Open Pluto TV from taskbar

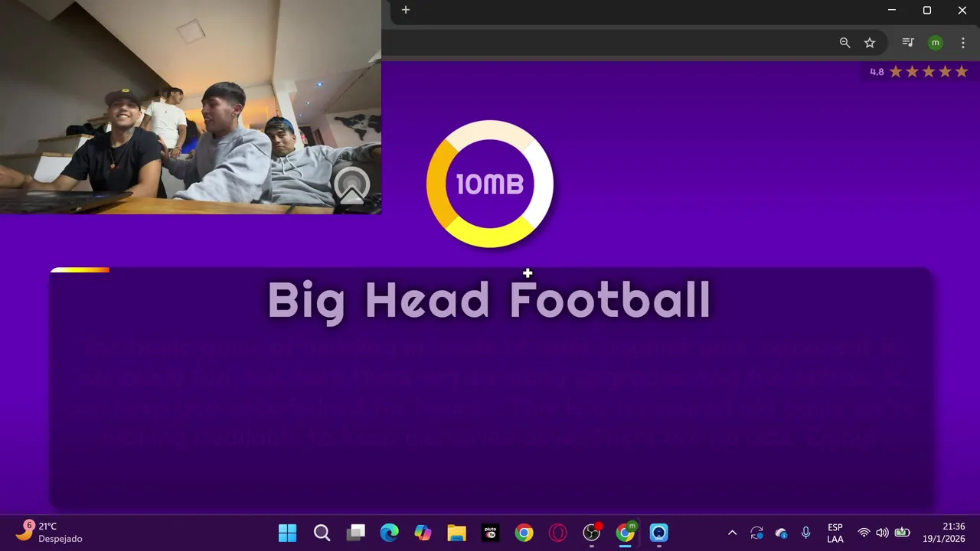(x=490, y=533)
